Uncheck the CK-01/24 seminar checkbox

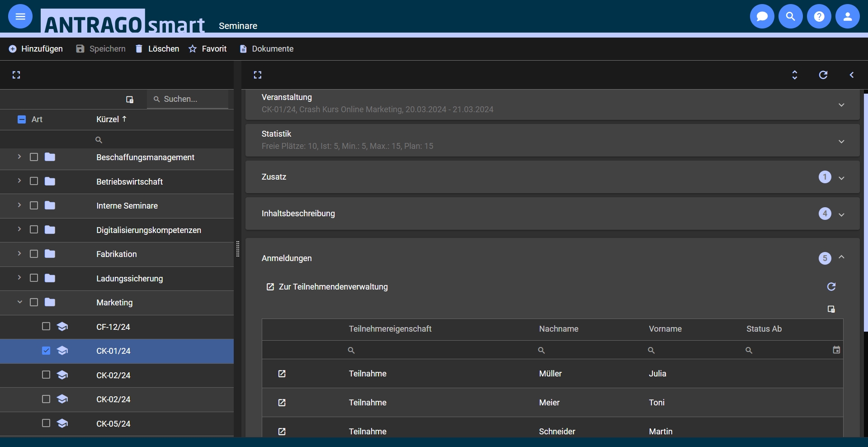[46, 351]
